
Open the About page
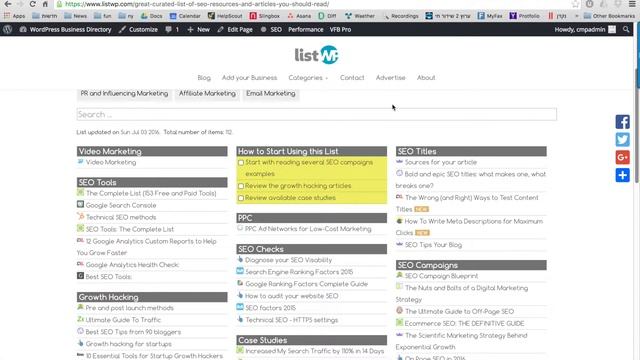click(426, 78)
